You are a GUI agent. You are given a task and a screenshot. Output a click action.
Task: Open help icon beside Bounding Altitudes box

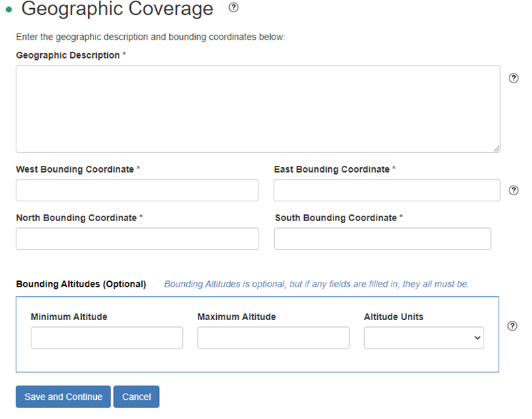click(x=512, y=326)
